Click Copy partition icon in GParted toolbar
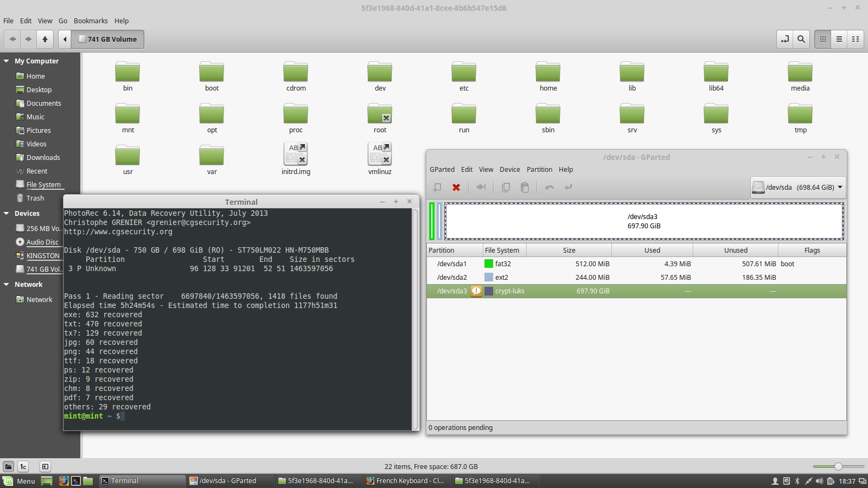868x488 pixels. (x=506, y=187)
